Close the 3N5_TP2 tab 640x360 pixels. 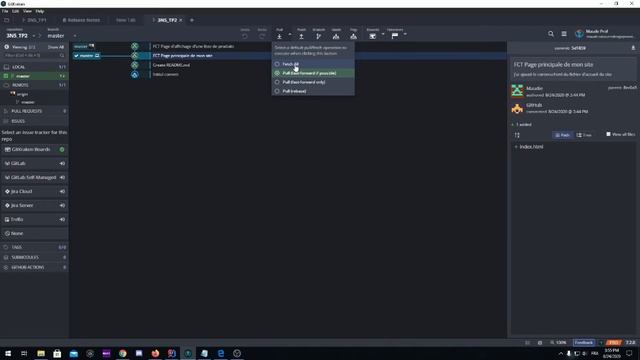[181, 20]
